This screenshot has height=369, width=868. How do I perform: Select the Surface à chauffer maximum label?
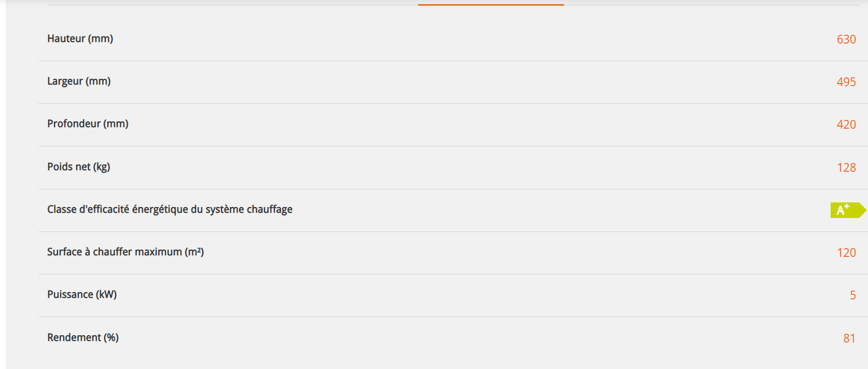pos(126,252)
